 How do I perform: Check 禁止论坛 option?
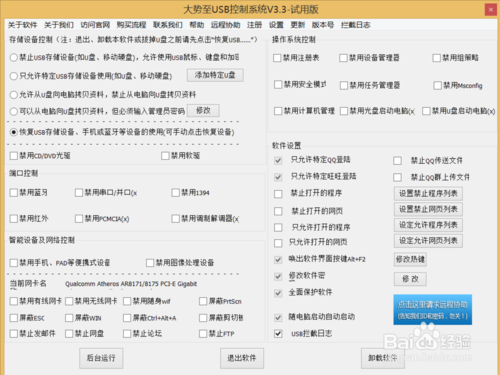127,334
